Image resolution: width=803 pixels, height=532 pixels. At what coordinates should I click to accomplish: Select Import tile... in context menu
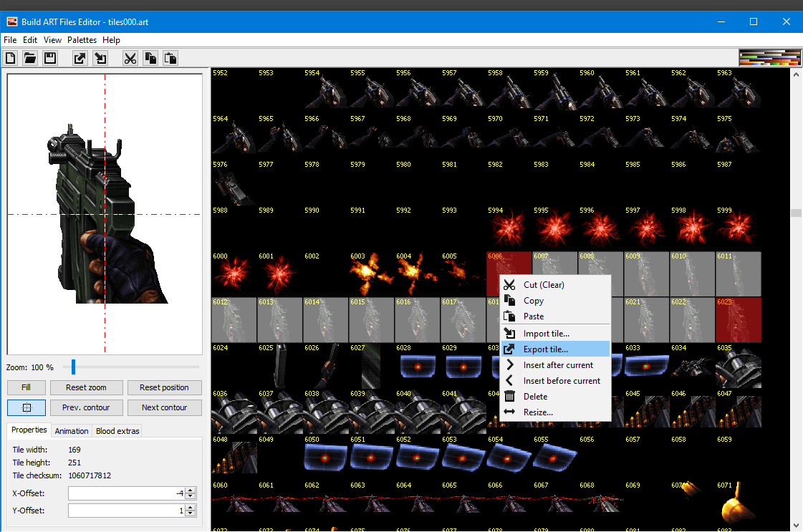pyautogui.click(x=555, y=334)
